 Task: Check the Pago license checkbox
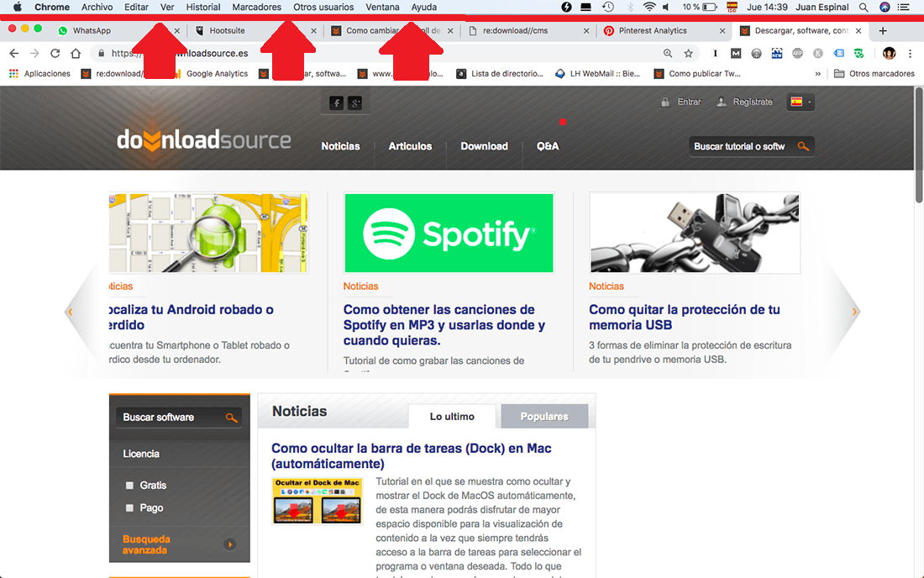(x=129, y=508)
